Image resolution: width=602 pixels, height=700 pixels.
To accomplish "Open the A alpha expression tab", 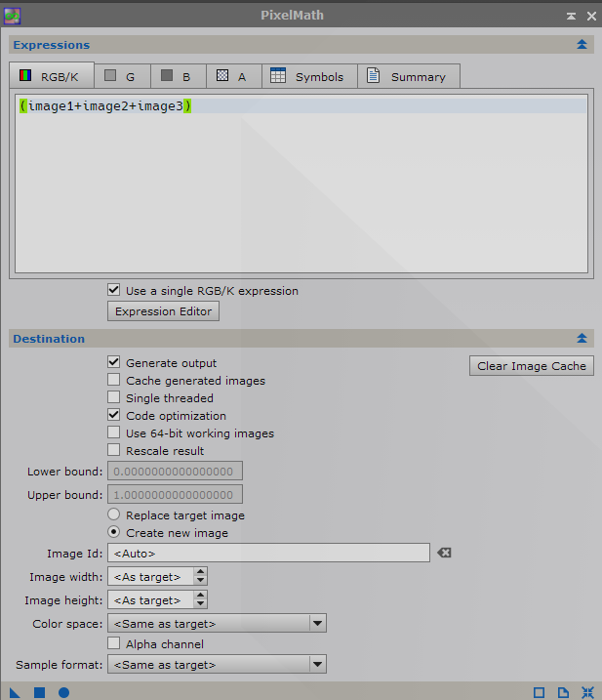I will pos(234,76).
